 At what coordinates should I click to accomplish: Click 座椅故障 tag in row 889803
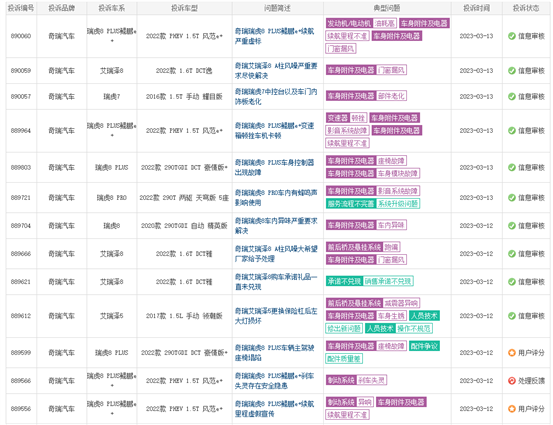point(391,161)
